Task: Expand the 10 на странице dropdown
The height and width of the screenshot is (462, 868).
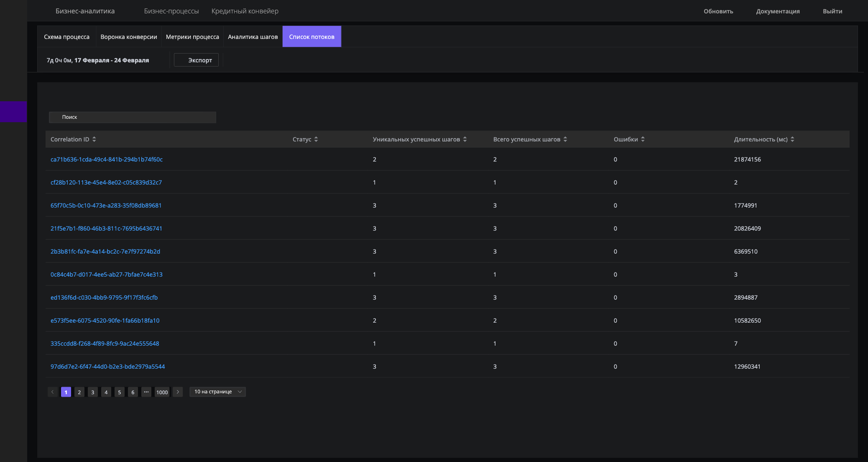Action: [x=217, y=392]
